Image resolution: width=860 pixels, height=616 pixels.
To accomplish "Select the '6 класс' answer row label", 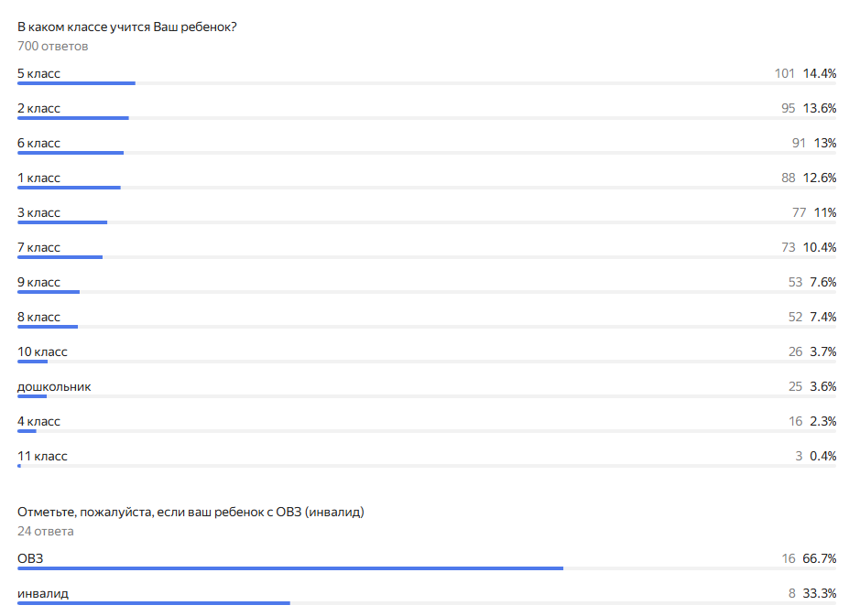I will tap(38, 143).
